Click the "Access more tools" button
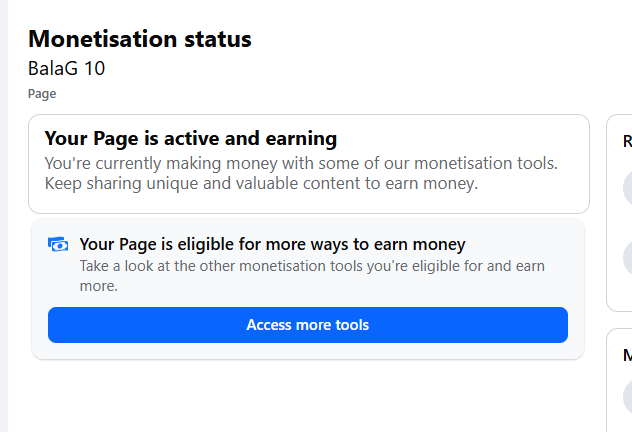This screenshot has width=632, height=432. 307,325
